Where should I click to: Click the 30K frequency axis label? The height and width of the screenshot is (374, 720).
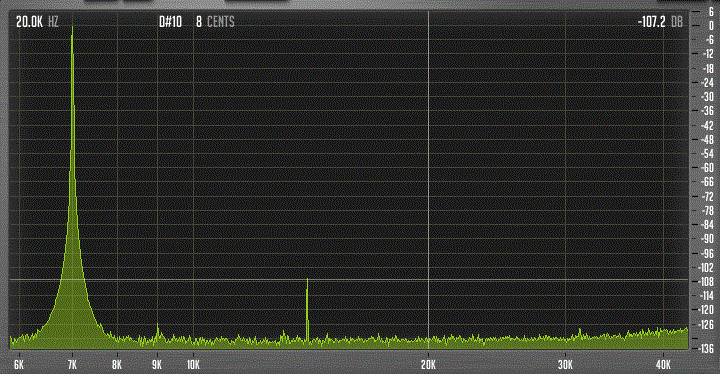tap(565, 365)
